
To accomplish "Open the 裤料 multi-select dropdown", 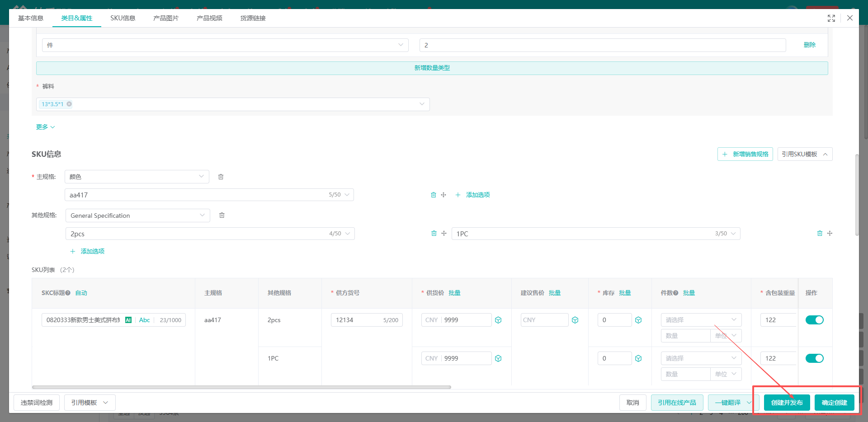I will (x=233, y=104).
